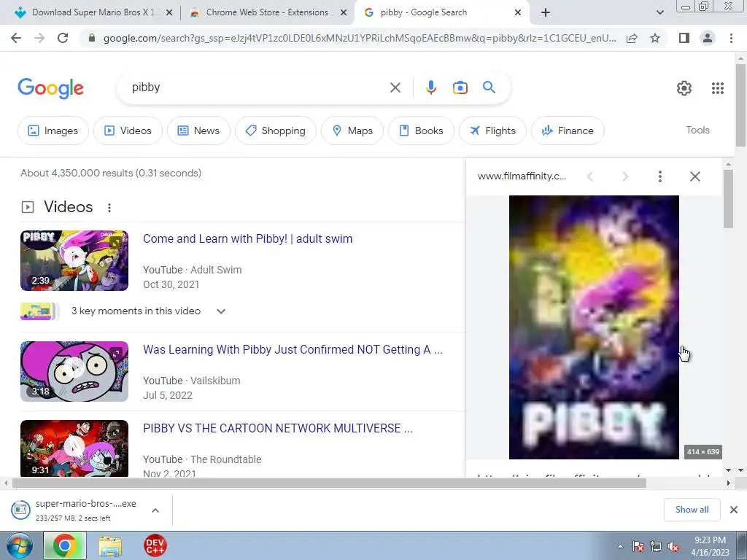The width and height of the screenshot is (747, 560).
Task: Open Google quick settings gear
Action: click(684, 88)
